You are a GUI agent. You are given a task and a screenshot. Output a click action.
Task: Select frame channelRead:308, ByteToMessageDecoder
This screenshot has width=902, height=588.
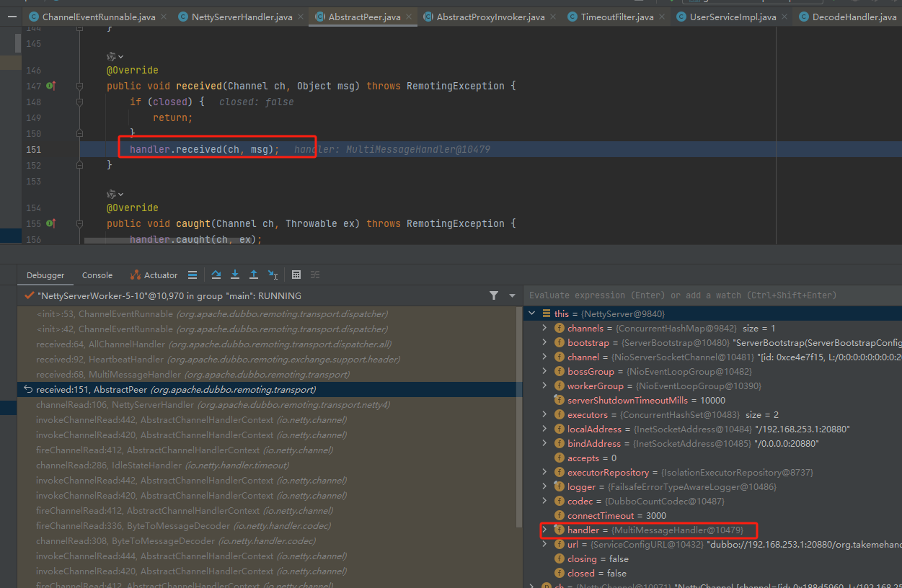(267, 540)
